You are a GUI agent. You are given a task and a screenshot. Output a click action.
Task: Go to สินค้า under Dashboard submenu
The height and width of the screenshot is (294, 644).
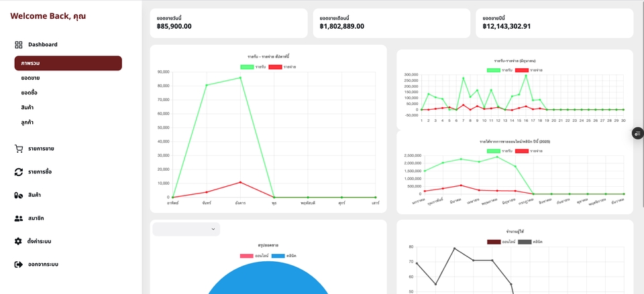[x=27, y=107]
